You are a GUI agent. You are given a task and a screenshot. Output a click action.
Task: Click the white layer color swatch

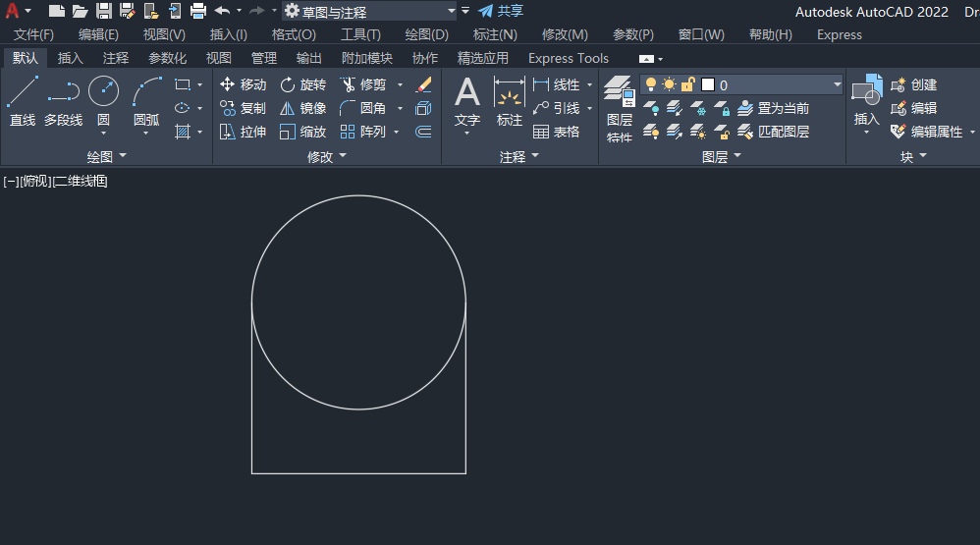point(708,84)
